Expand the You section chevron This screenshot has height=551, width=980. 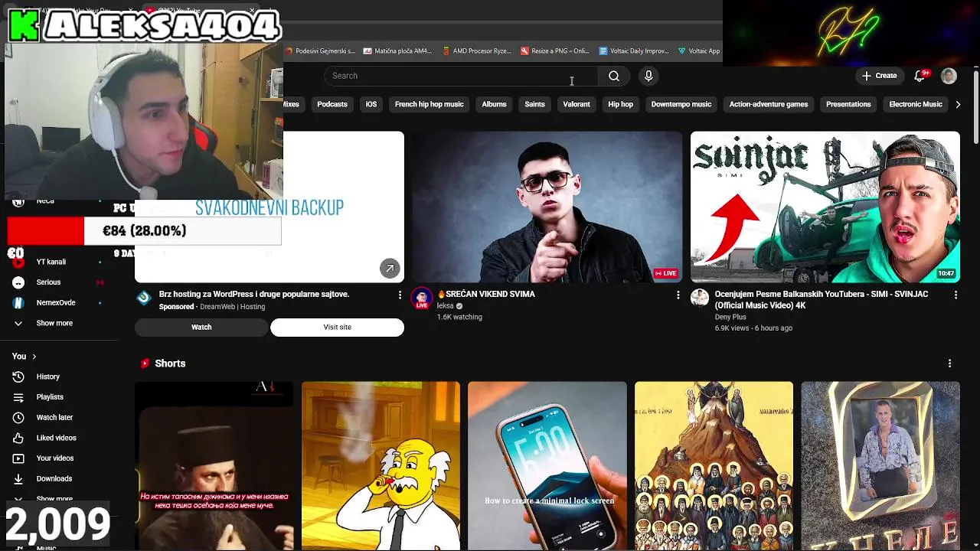click(34, 357)
